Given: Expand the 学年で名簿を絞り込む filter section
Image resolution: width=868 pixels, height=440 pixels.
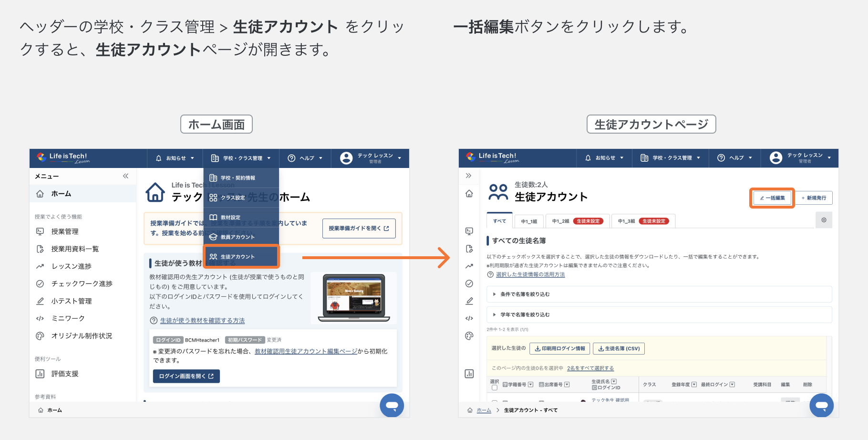Looking at the screenshot, I should click(525, 315).
